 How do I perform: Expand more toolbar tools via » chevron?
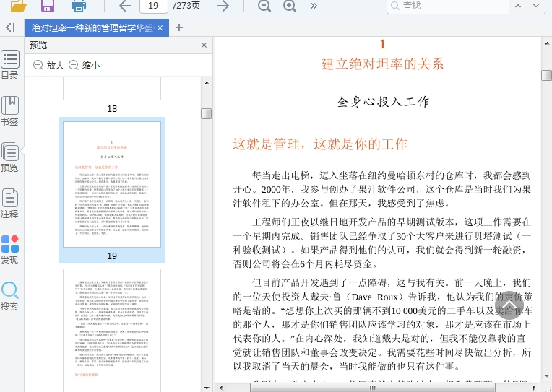click(x=314, y=6)
